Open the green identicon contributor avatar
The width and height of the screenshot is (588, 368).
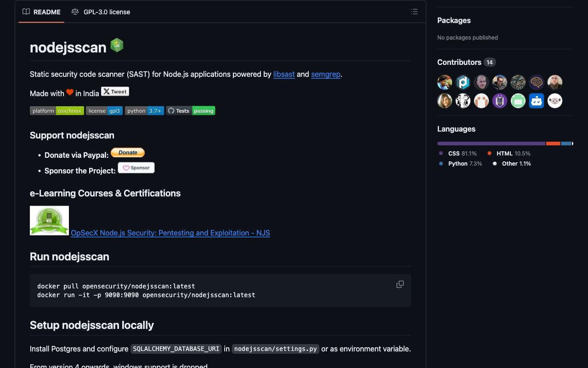518,101
